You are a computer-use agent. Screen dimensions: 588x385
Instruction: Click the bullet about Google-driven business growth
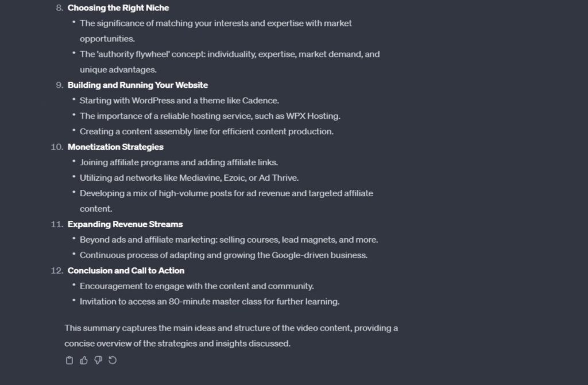click(x=223, y=255)
